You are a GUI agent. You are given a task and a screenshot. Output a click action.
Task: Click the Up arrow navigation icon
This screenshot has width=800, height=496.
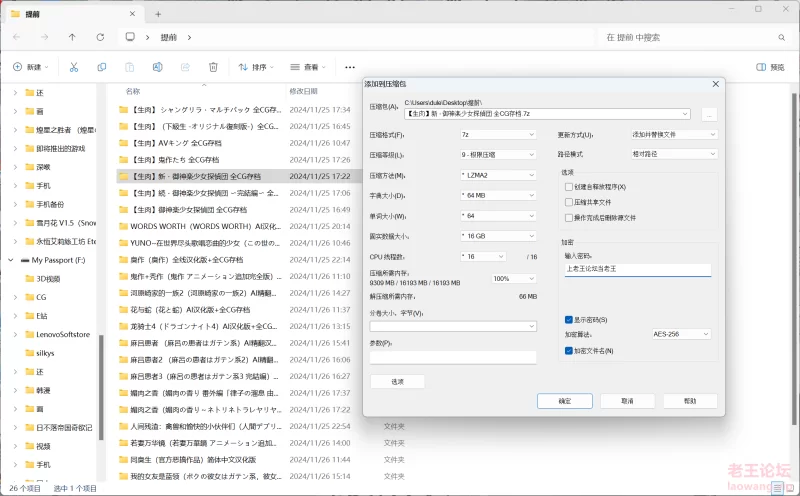point(72,37)
